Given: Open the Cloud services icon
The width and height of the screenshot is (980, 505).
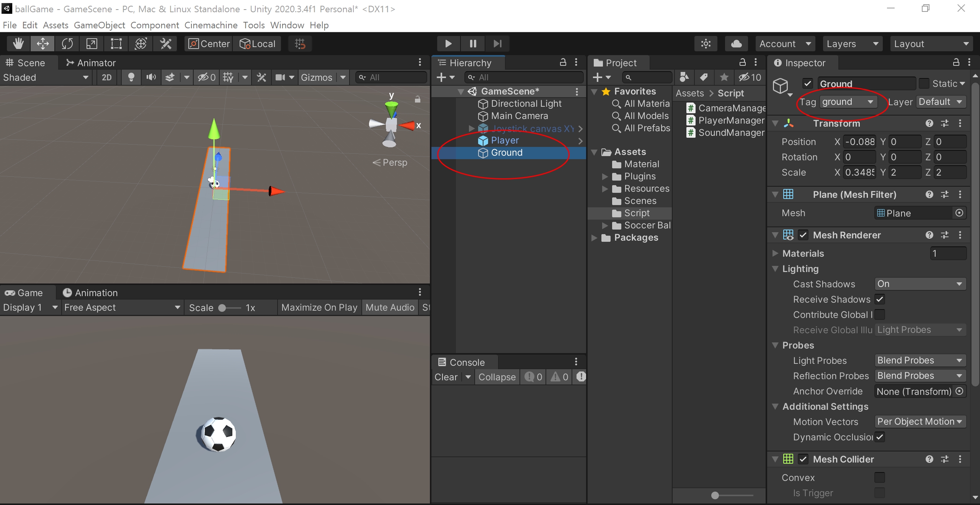Looking at the screenshot, I should (736, 44).
